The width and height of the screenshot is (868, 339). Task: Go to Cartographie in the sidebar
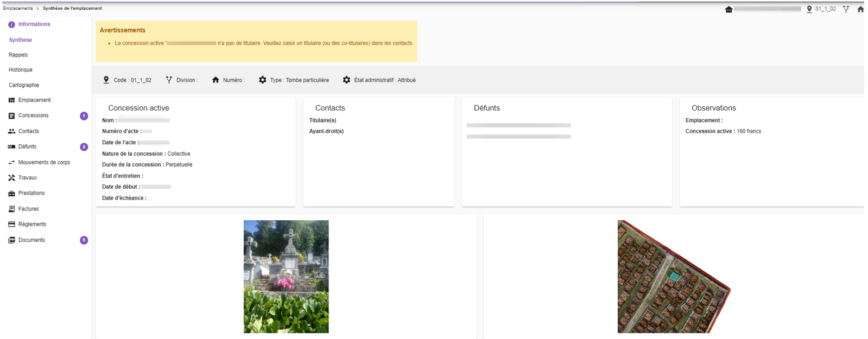point(24,85)
